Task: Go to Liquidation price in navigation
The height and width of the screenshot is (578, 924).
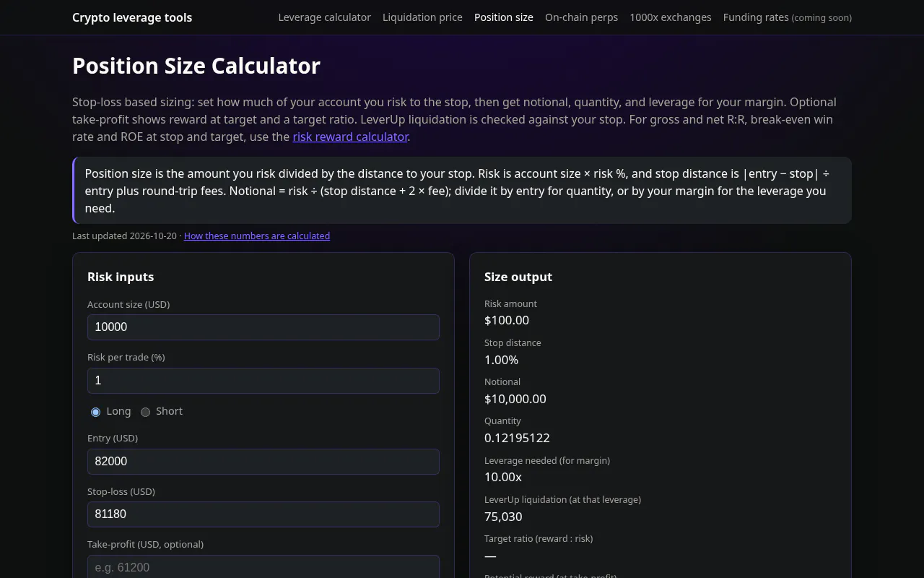Action: (422, 17)
